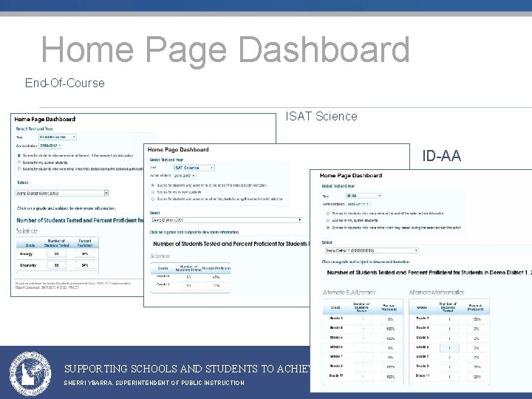
Task: Open the ID-AA Test dropdown
Action: coord(364,196)
